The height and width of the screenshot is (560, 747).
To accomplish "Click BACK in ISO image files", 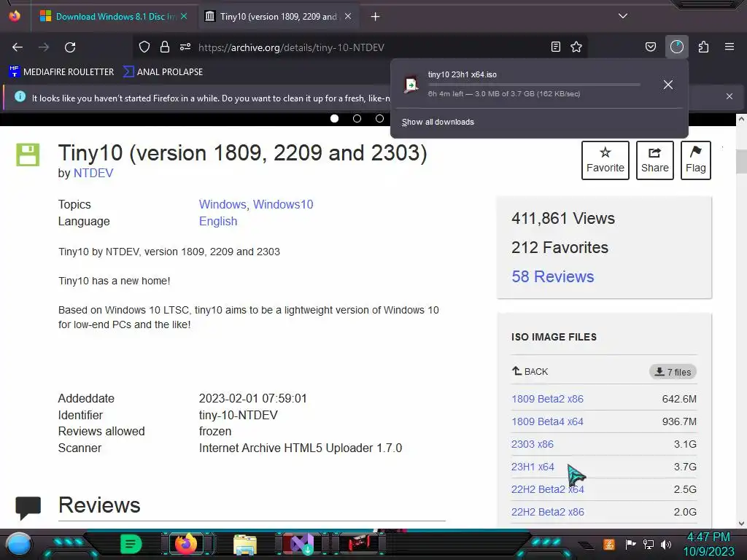I will coord(530,371).
